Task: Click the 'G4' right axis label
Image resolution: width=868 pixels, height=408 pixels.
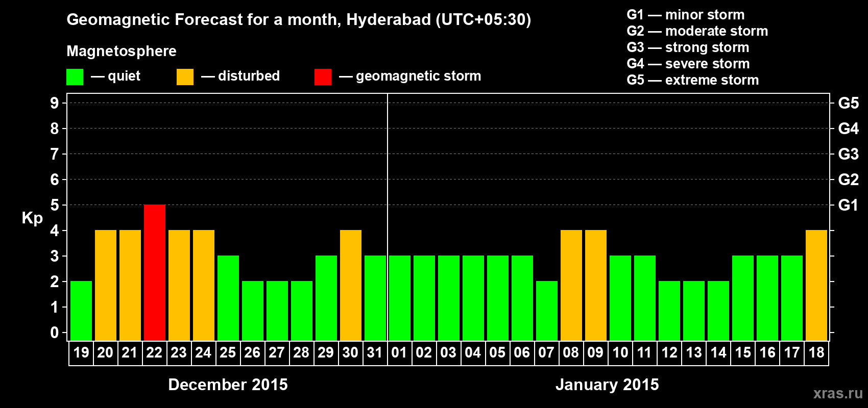Action: pyautogui.click(x=849, y=129)
